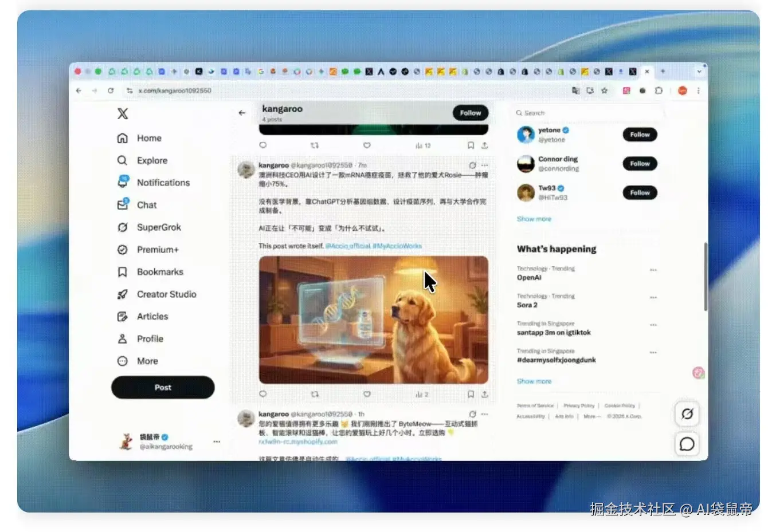The height and width of the screenshot is (532, 768).
Task: Click the #MyAccioWorks hashtag in the mRNA post
Action: pyautogui.click(x=397, y=246)
